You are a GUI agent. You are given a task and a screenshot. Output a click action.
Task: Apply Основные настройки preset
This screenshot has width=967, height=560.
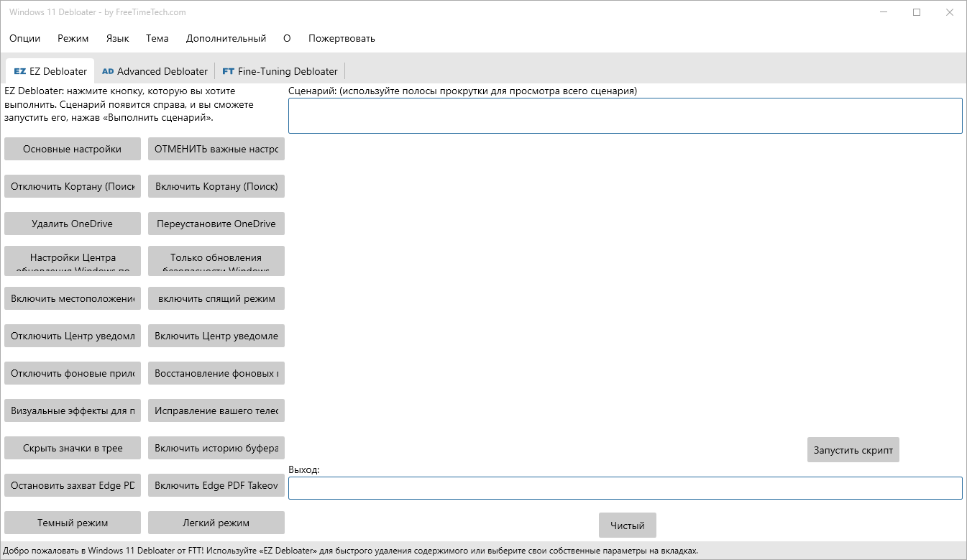click(x=72, y=149)
